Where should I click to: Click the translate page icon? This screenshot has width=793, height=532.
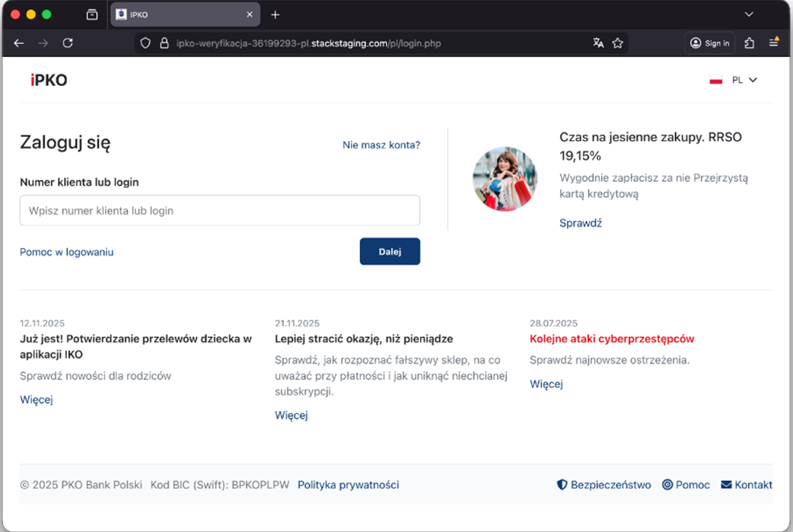pos(598,43)
